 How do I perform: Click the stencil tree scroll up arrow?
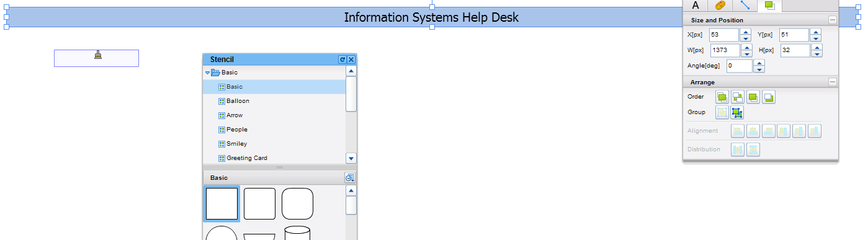[x=351, y=71]
